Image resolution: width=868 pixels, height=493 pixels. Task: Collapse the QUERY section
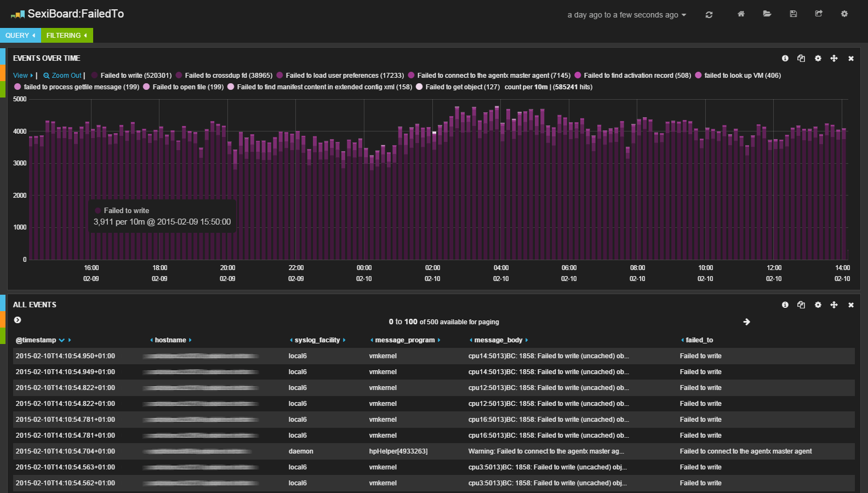coord(20,35)
